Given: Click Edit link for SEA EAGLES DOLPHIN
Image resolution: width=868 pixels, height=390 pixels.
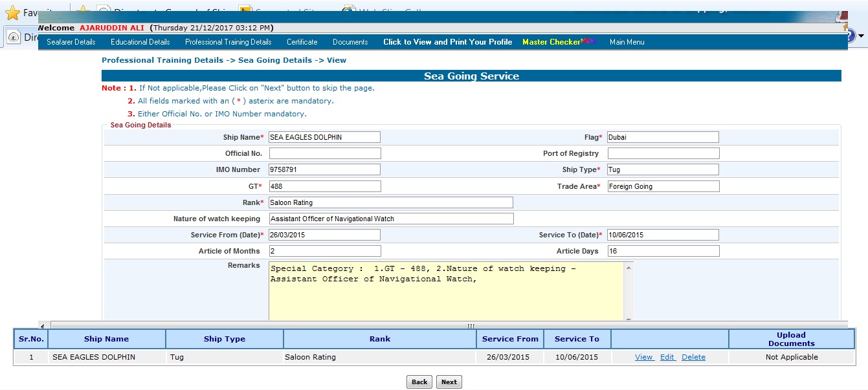Looking at the screenshot, I should (x=667, y=357).
